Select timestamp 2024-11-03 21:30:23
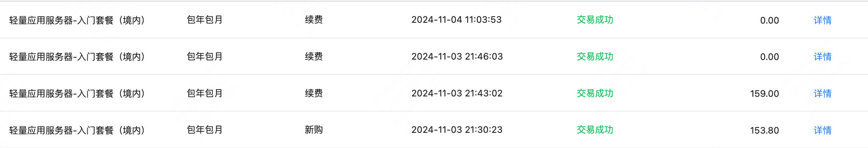 click(x=457, y=130)
